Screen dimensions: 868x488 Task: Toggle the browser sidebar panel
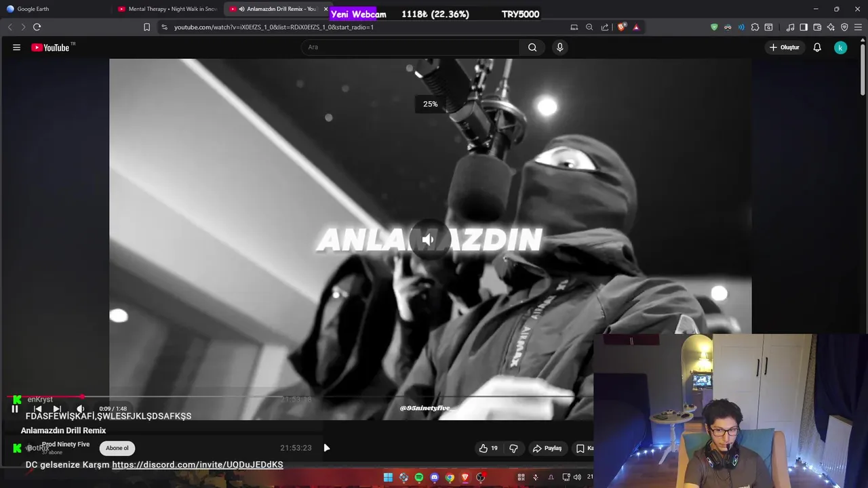[x=804, y=27]
